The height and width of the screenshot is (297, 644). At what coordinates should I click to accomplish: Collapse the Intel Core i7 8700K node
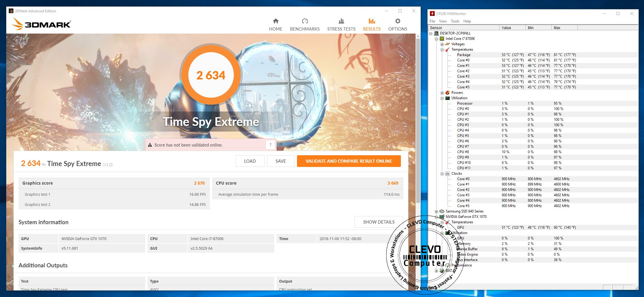tap(437, 39)
